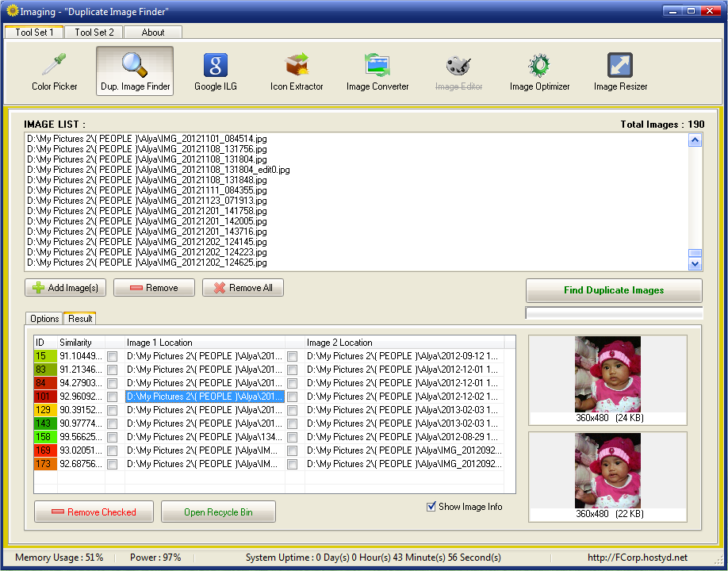Select IMG_20121123_071913.jpg in image list
Screen dimensions: 728x571
click(x=147, y=201)
